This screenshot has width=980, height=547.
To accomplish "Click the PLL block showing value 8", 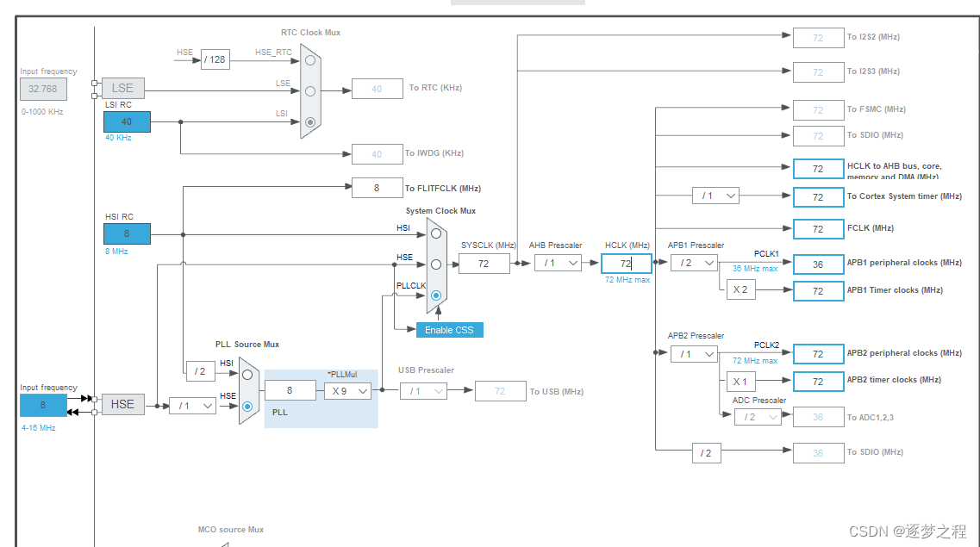I will click(290, 390).
